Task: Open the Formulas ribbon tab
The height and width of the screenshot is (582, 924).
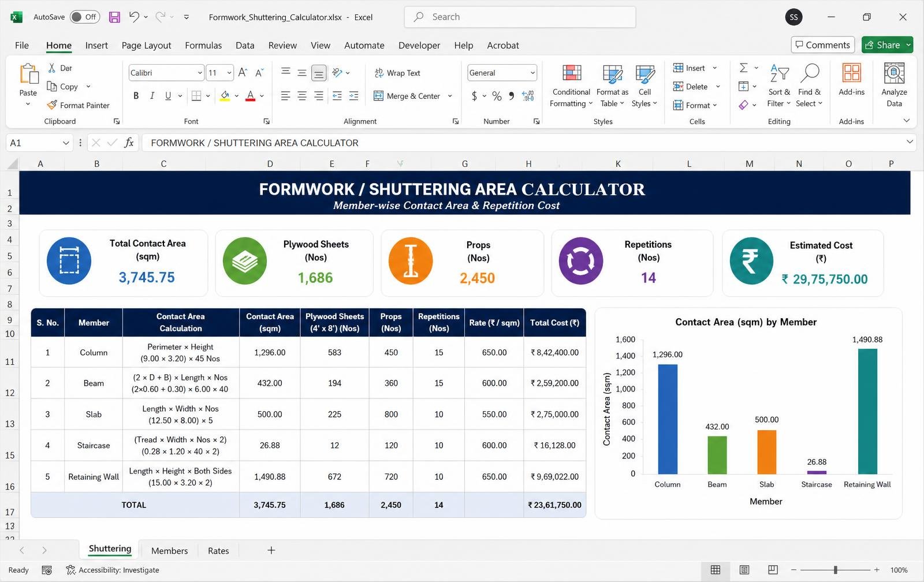Action: click(x=203, y=45)
